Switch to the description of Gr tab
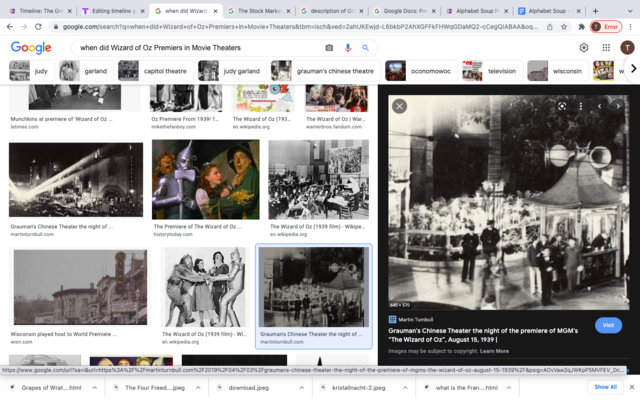The height and width of the screenshot is (400, 640). (332, 11)
